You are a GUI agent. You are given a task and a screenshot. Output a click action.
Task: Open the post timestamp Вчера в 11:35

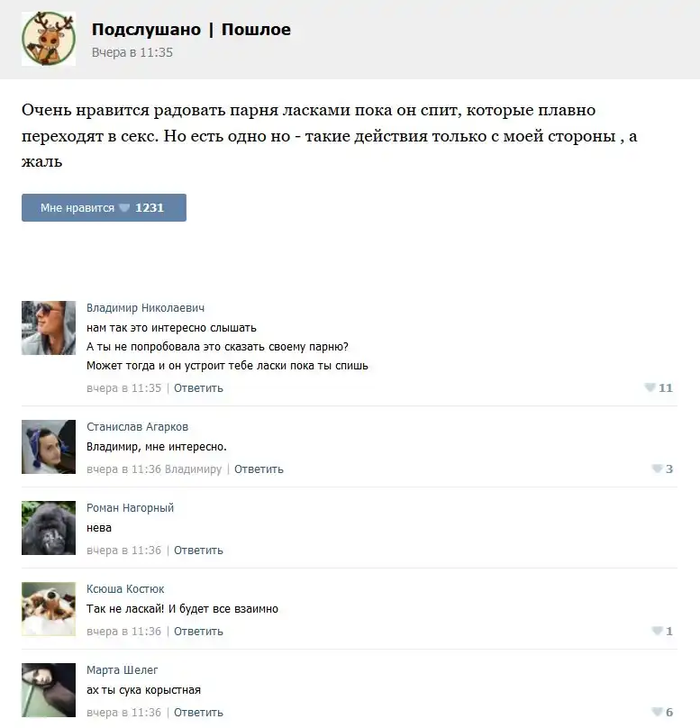132,52
